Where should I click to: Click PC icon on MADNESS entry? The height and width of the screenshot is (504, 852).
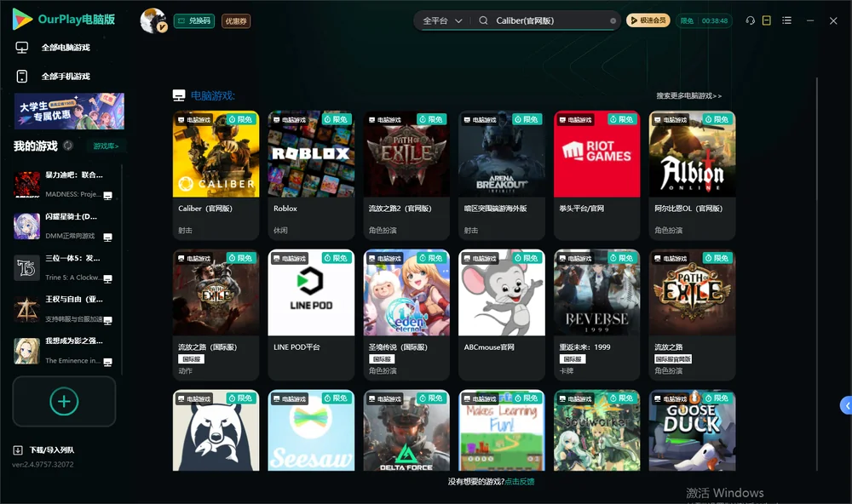click(107, 196)
